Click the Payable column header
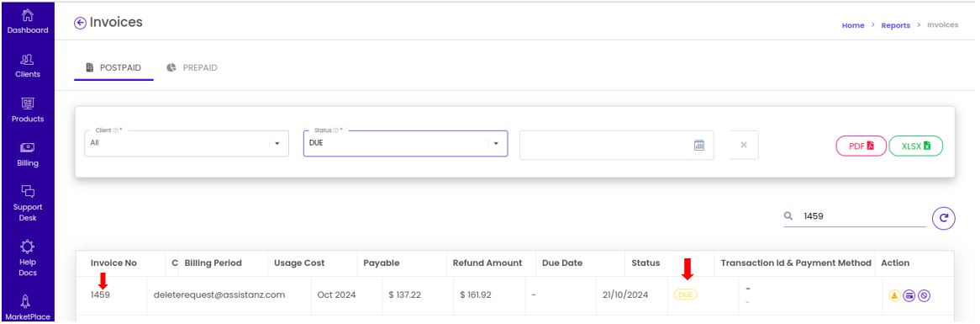 tap(382, 263)
